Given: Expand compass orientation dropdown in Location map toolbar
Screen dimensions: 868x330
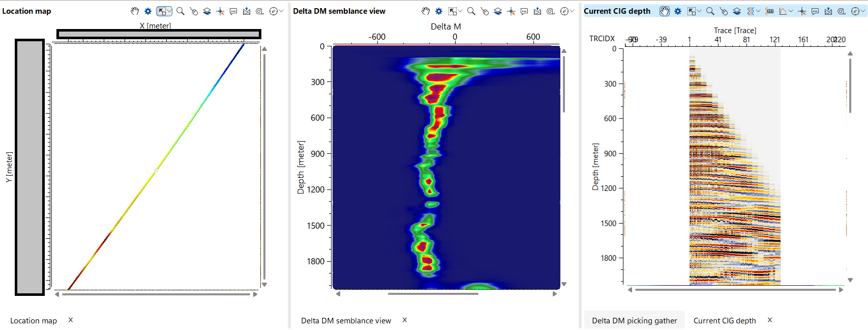Looking at the screenshot, I should tap(281, 11).
